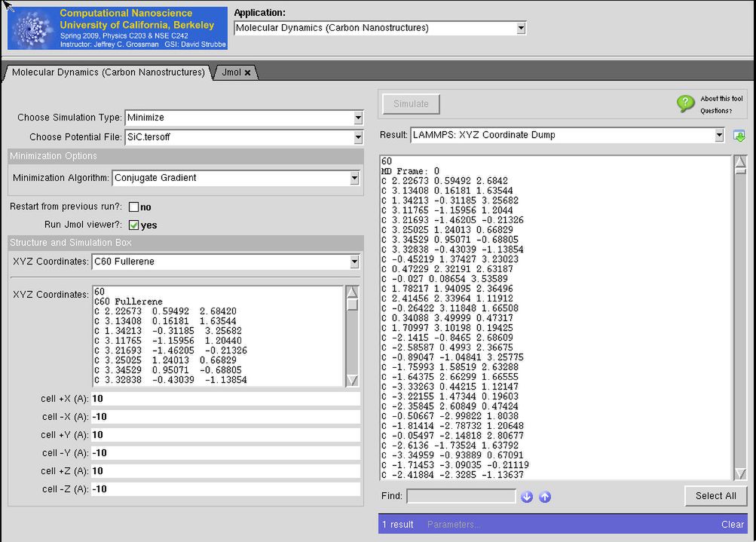Find previous with the up arrow icon
Image resolution: width=756 pixels, height=542 pixels.
(545, 497)
